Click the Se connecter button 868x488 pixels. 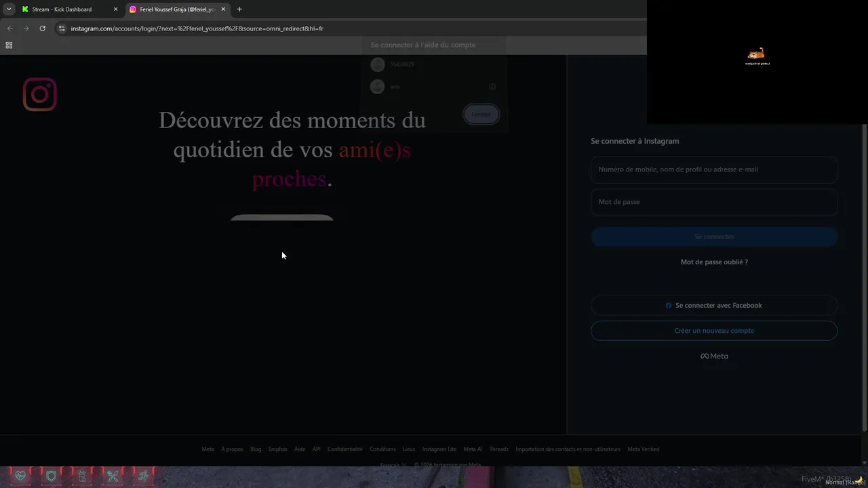714,237
